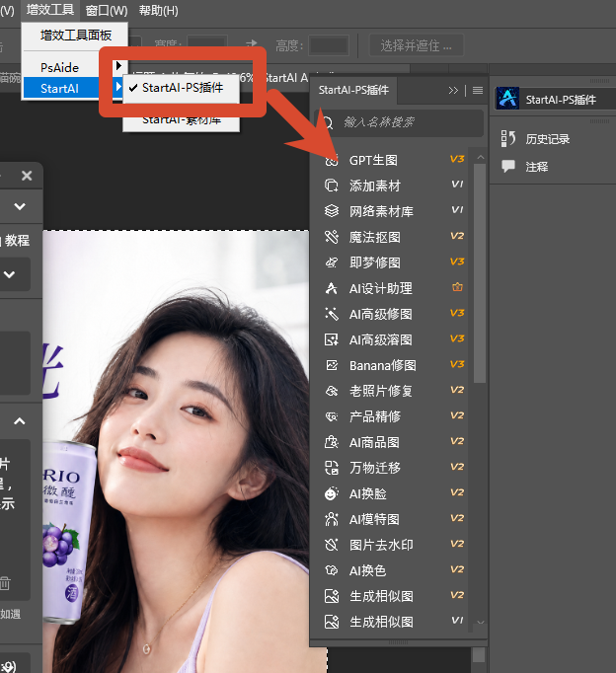Open the GPT生图 tool icon
This screenshot has height=673, width=616.
pos(332,161)
